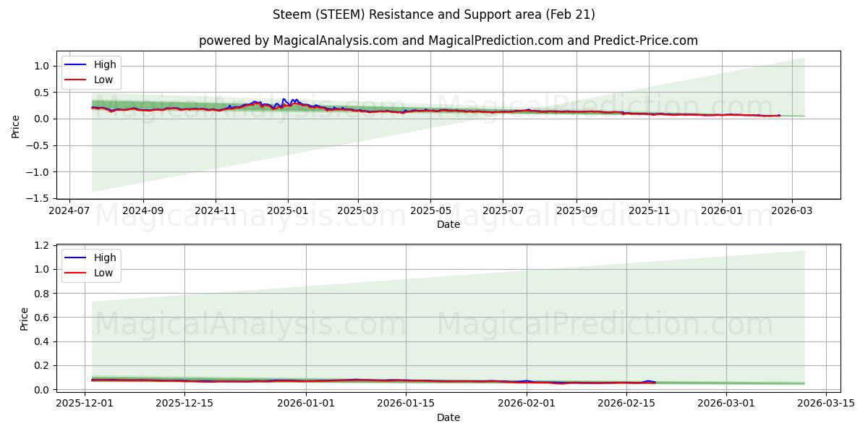This screenshot has width=868, height=434.
Task: Click the '−1.5' y-axis tick label
Action: (x=39, y=198)
